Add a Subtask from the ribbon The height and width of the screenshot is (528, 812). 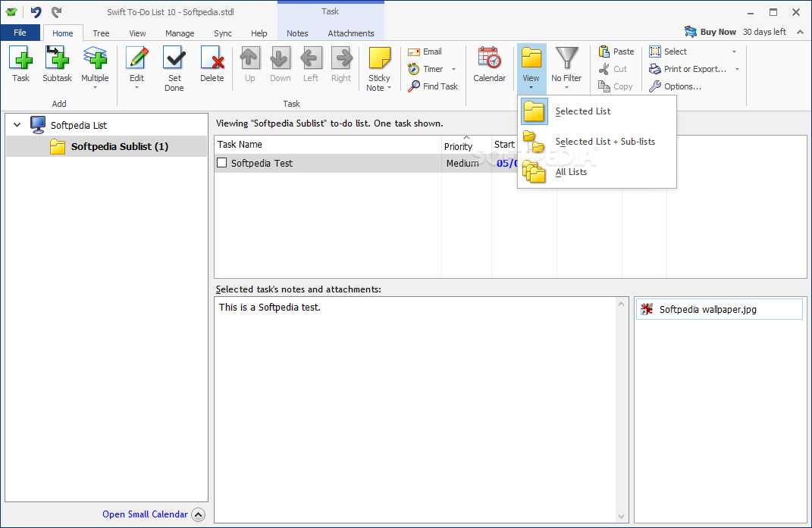point(57,64)
